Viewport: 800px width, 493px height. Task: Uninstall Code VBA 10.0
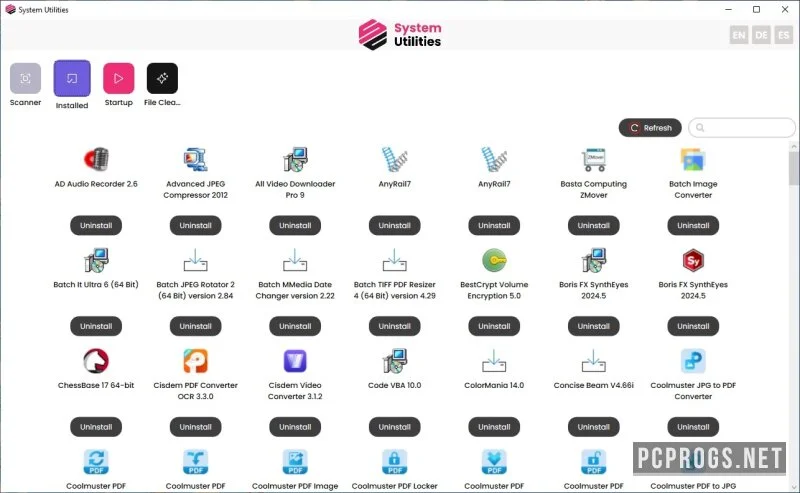[394, 427]
